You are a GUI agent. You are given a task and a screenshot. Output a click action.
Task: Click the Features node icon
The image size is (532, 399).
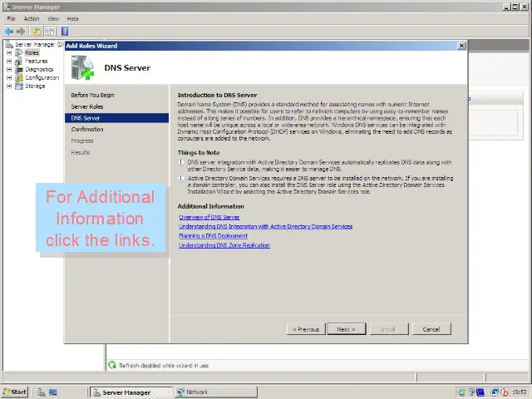point(19,61)
